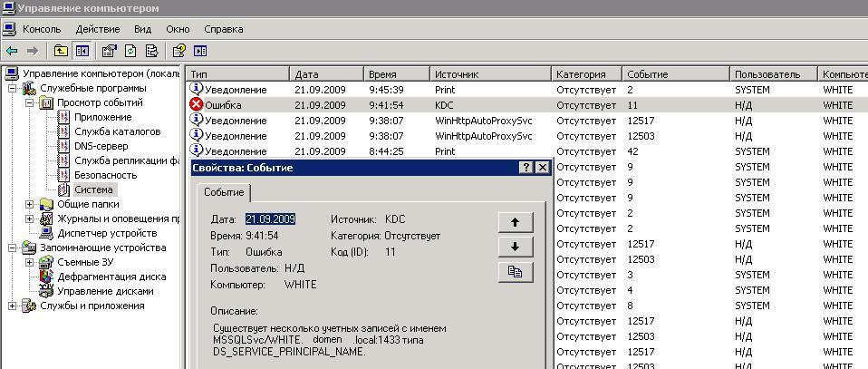Go to previous event with up arrow
The image size is (868, 369).
(x=516, y=221)
